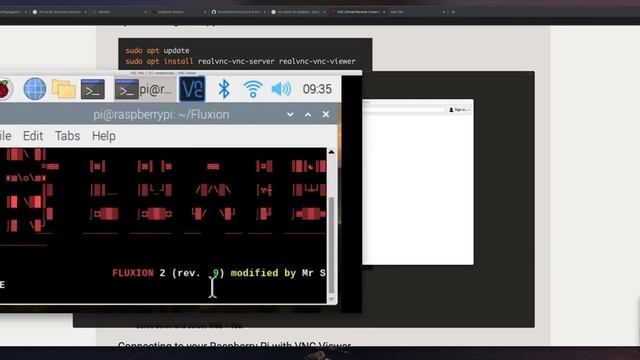Click Sign in on the white page thumbnail
Image resolution: width=640 pixels, height=360 pixels.
tap(460, 110)
